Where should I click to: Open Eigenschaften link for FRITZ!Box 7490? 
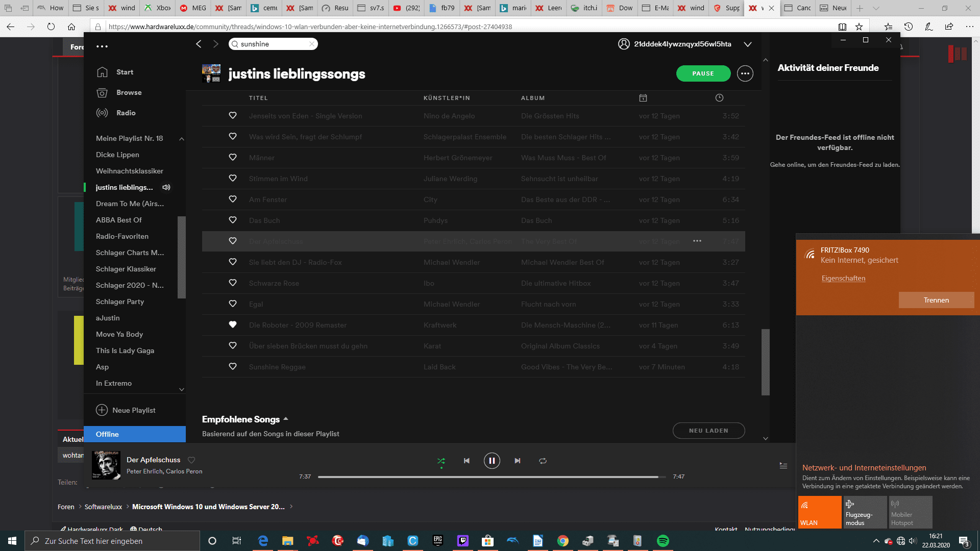pyautogui.click(x=843, y=278)
